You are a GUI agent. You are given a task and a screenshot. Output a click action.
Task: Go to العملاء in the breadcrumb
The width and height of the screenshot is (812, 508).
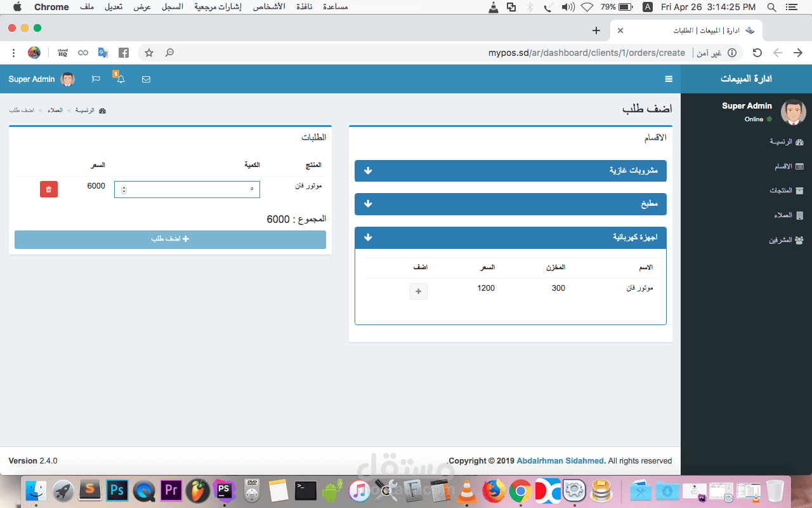click(x=55, y=110)
